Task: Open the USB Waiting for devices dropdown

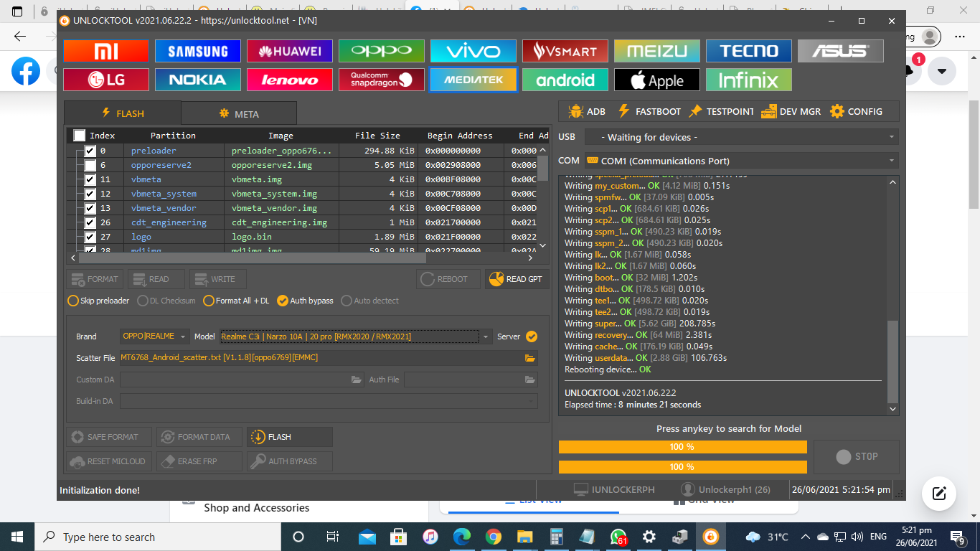Action: 742,137
